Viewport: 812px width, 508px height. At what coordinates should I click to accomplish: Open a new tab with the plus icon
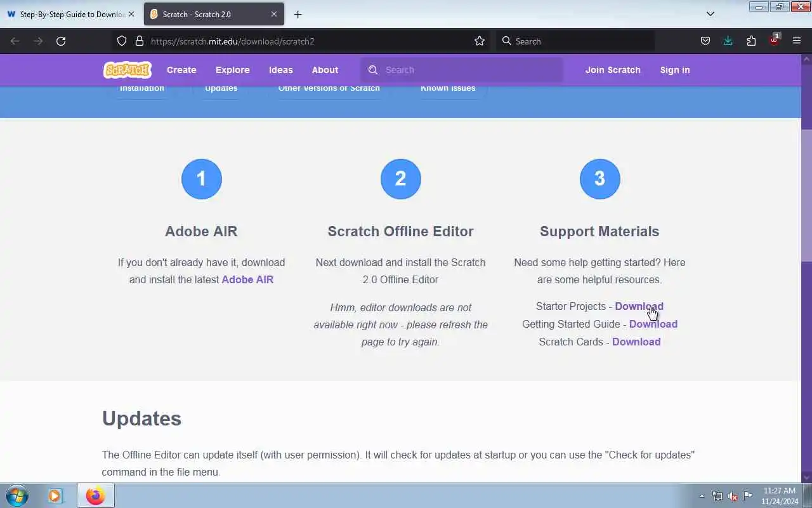point(298,14)
